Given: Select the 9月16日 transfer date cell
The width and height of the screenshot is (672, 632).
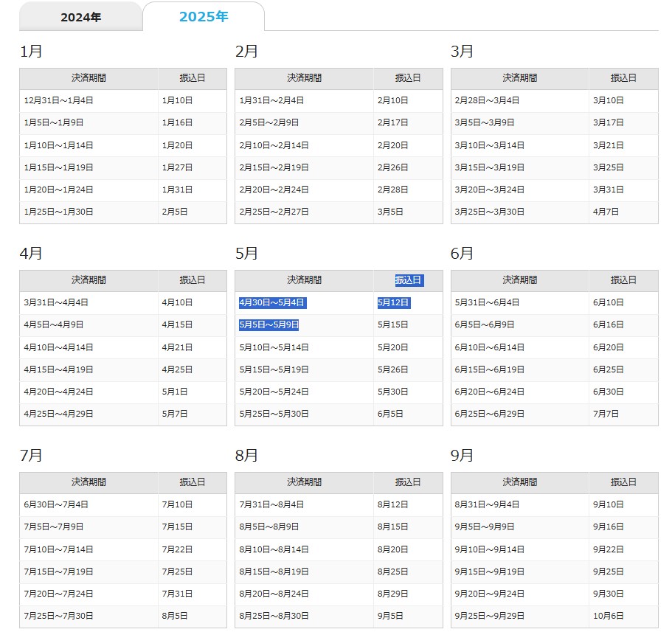Looking at the screenshot, I should coord(608,527).
